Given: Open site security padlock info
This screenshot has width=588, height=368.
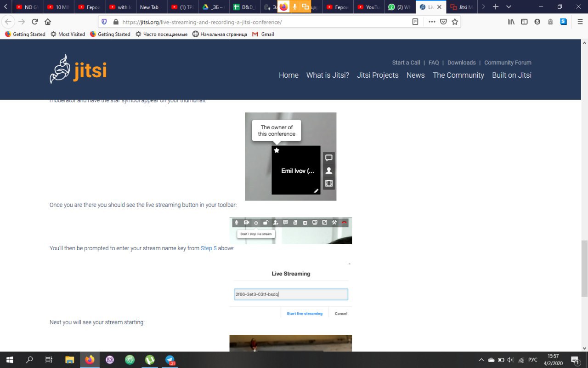Looking at the screenshot, I should [x=115, y=22].
